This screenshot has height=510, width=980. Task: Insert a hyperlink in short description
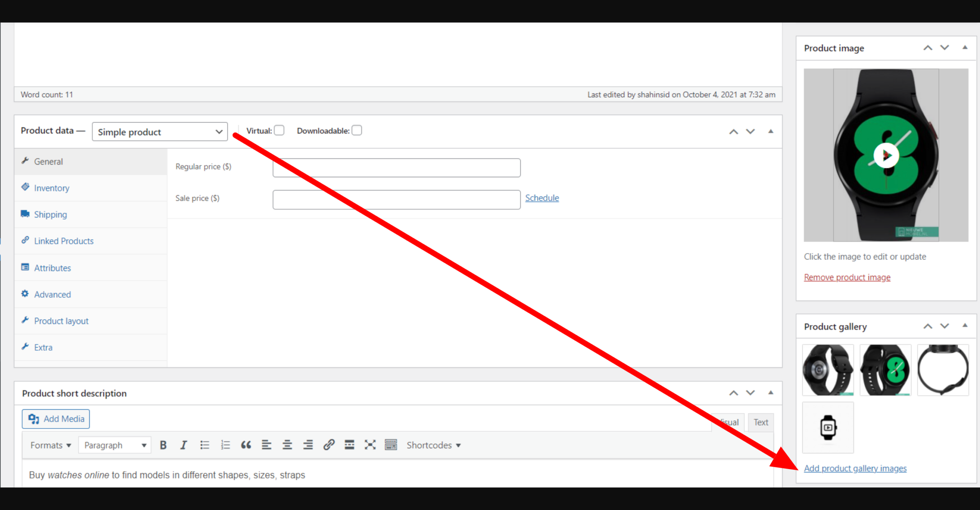click(328, 445)
